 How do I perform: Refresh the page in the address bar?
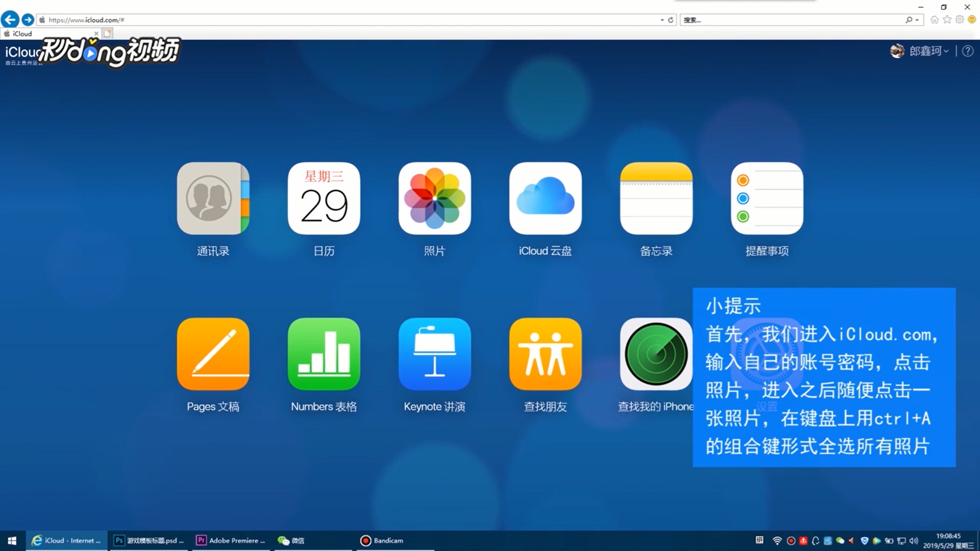(x=671, y=20)
